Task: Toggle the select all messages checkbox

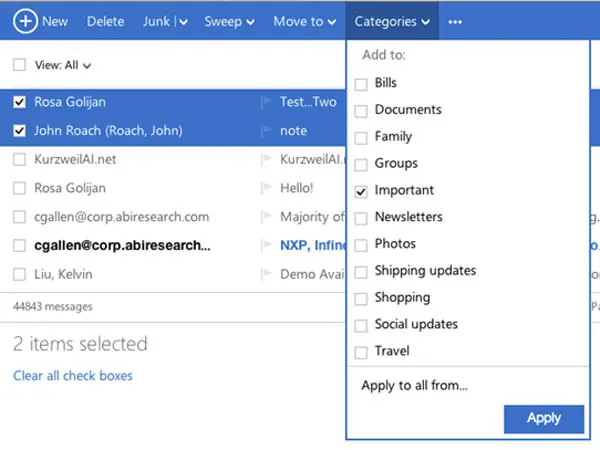Action: coord(19,65)
